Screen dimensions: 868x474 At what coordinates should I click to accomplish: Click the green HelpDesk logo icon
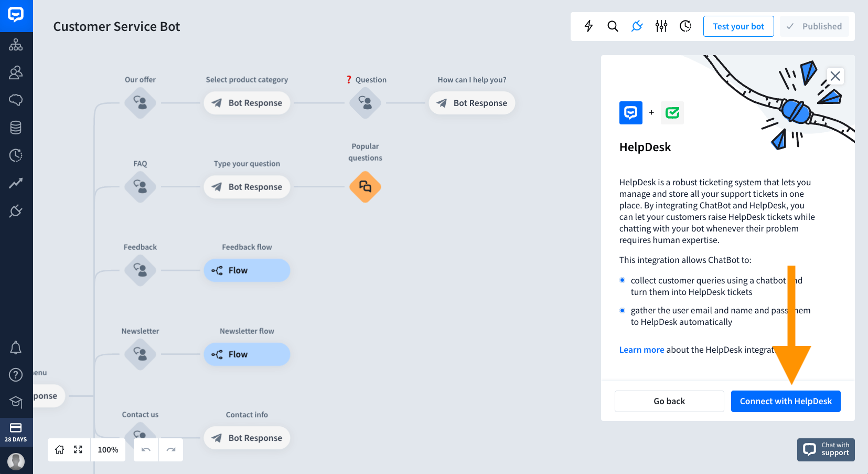point(672,113)
